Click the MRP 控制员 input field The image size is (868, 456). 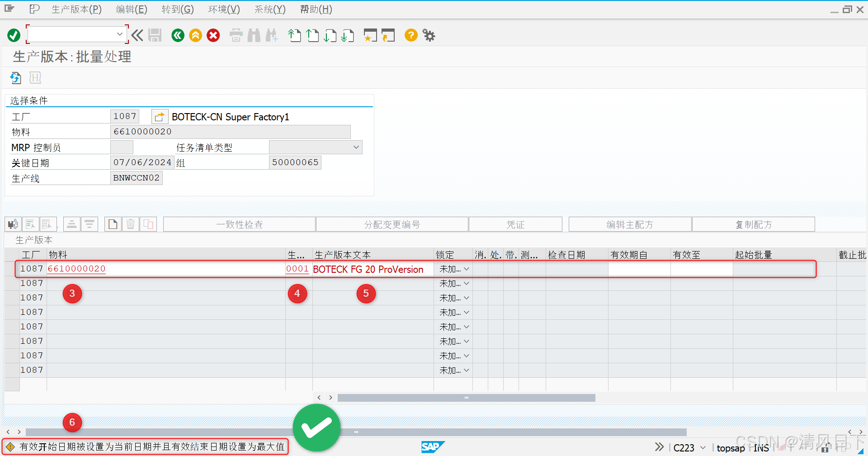(122, 147)
